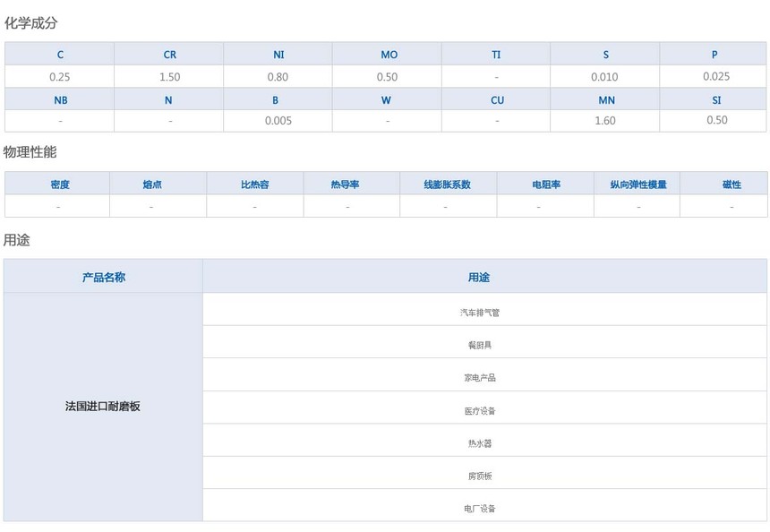Click the 1.60 value under MN
The height and width of the screenshot is (532, 770).
pyautogui.click(x=605, y=121)
